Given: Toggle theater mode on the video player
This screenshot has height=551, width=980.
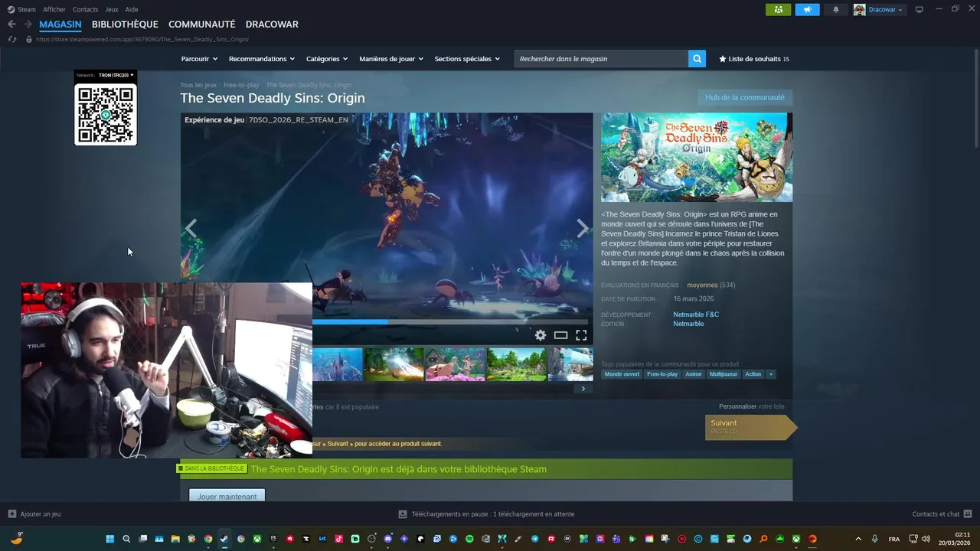Looking at the screenshot, I should [x=560, y=335].
